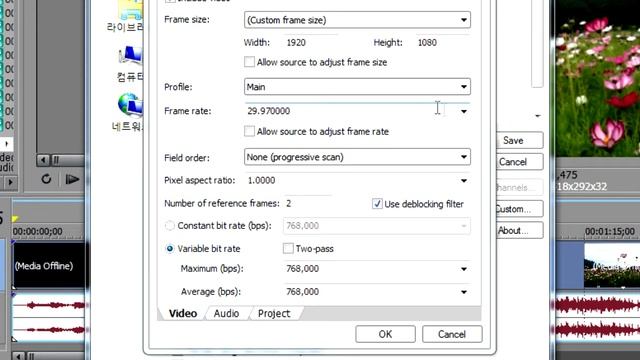The image size is (640, 360).
Task: Expand the Average (bps) dropdown arrow
Action: pyautogui.click(x=464, y=292)
